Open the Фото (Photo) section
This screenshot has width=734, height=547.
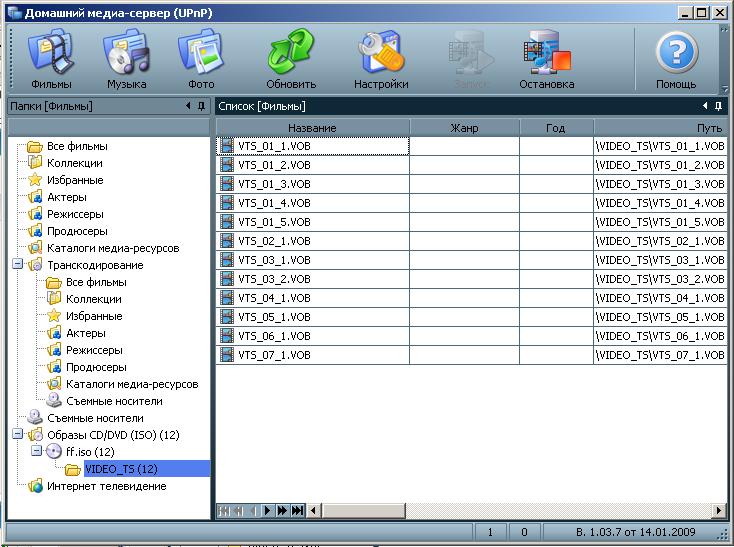pos(201,59)
